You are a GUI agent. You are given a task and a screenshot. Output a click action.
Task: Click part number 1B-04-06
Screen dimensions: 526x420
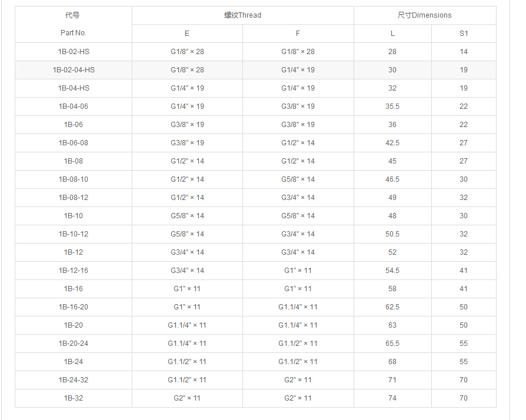pos(74,106)
